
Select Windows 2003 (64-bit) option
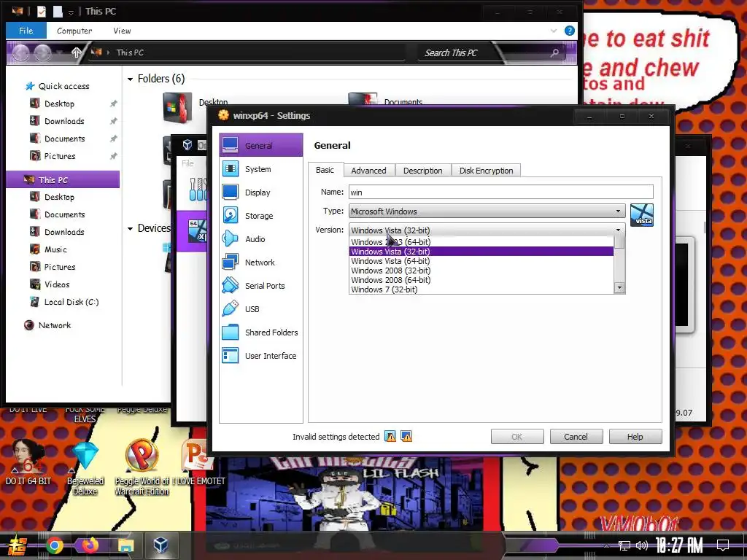pyautogui.click(x=481, y=242)
